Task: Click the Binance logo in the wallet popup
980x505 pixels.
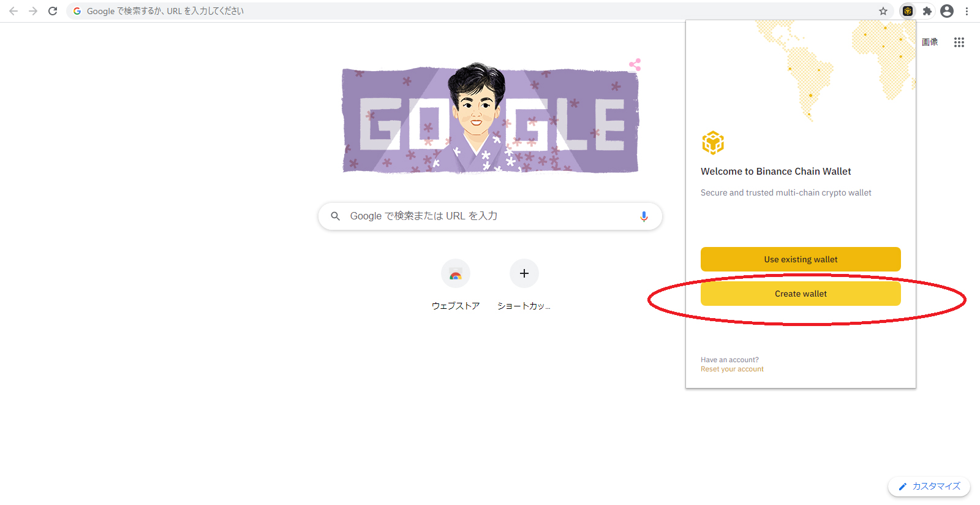Action: pyautogui.click(x=713, y=143)
